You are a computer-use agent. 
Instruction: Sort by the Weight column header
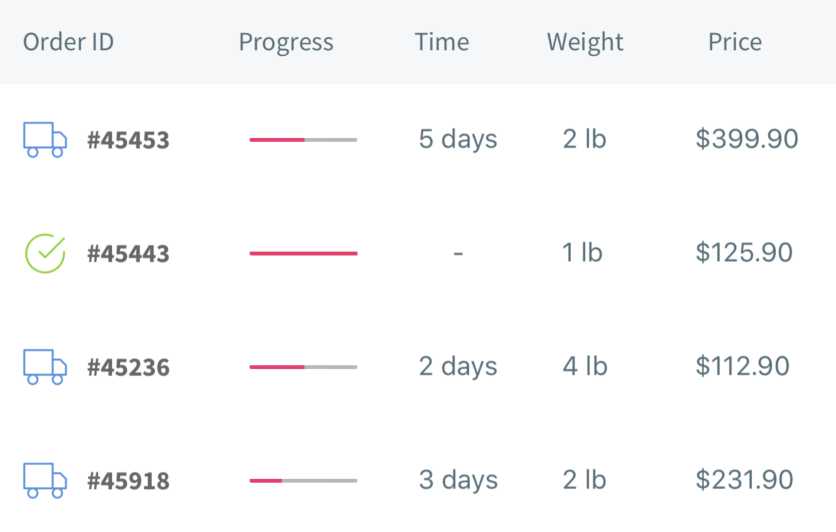[585, 43]
